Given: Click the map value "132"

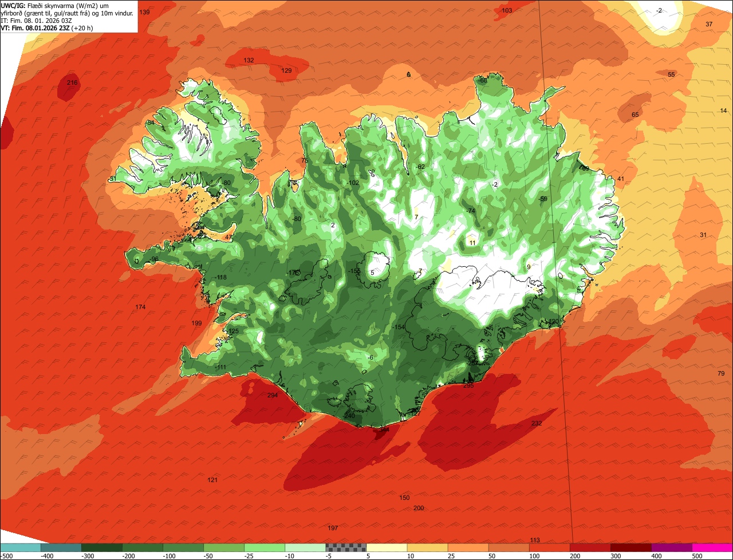Looking at the screenshot, I should [x=249, y=60].
